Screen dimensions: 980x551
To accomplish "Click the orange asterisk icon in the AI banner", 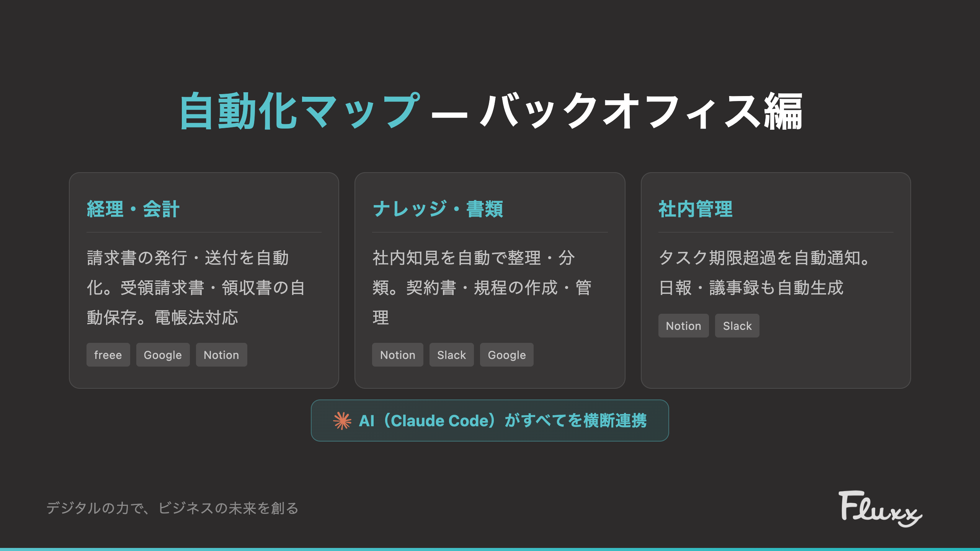I will pos(343,420).
